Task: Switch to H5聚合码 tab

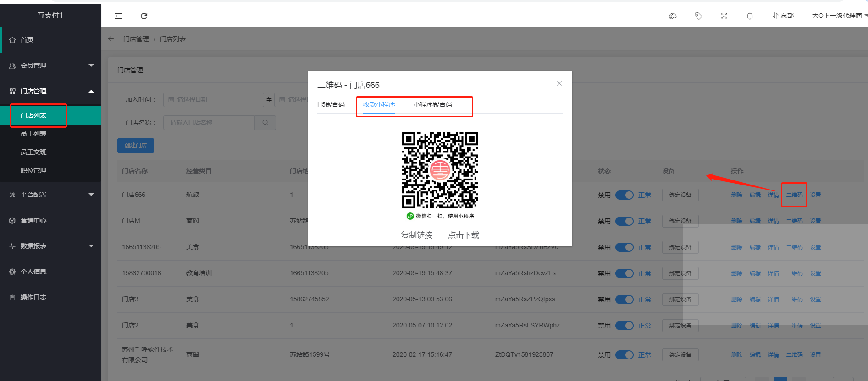Action: click(x=331, y=104)
